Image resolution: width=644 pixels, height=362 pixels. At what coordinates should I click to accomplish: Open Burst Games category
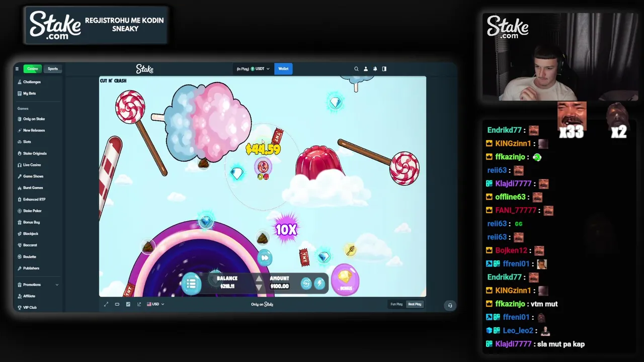click(x=33, y=188)
